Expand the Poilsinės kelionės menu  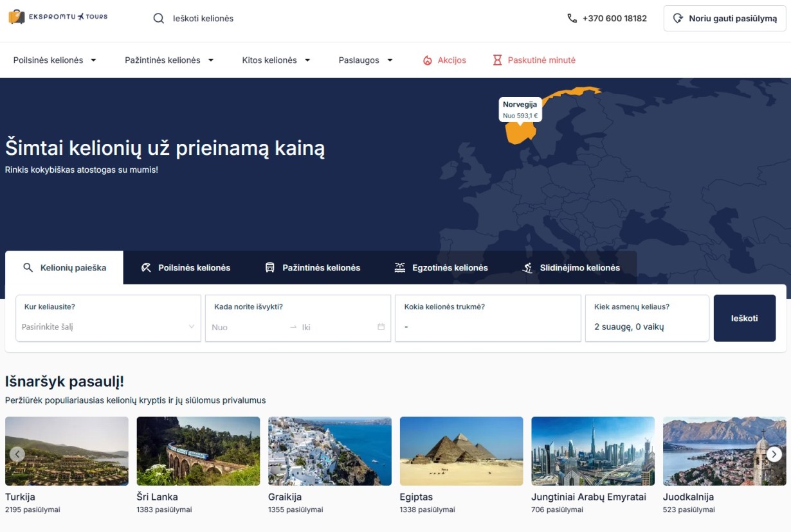[55, 60]
